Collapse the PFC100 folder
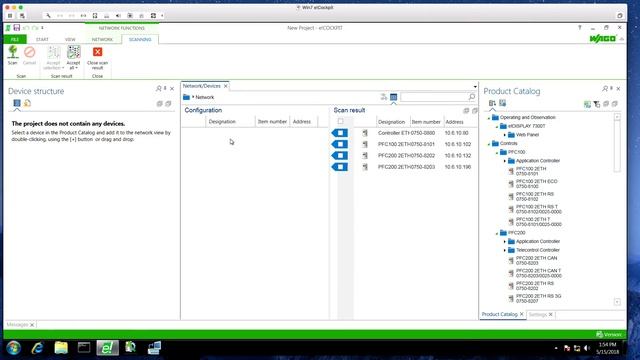 click(x=497, y=152)
